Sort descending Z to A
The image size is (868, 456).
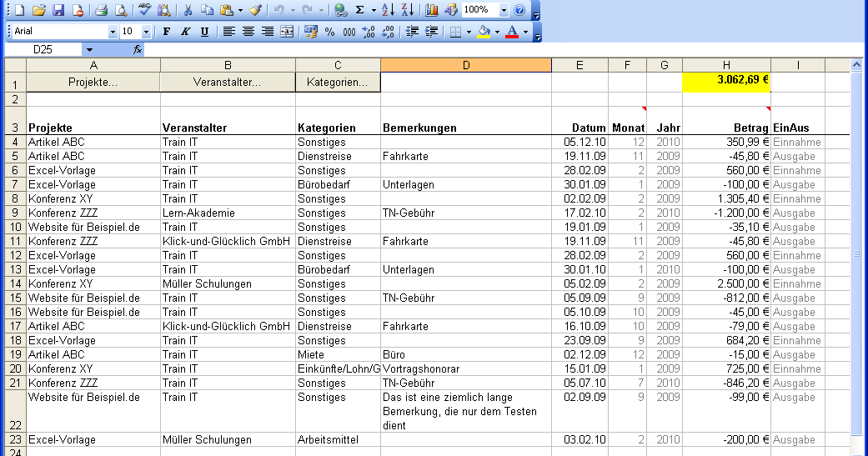click(x=408, y=10)
